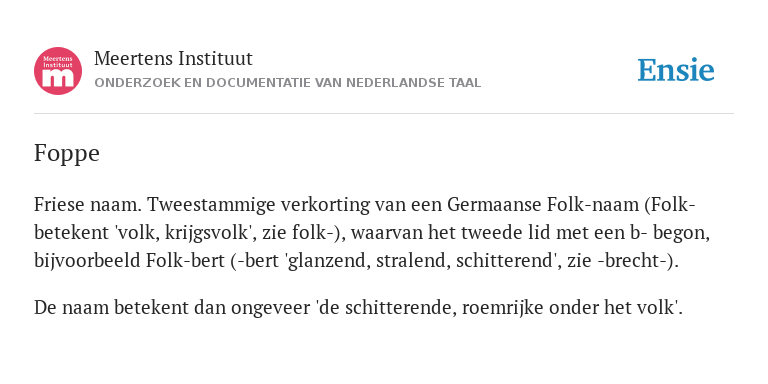Screen dimensions: 768x384
Task: Click the example name Folk-bert
Action: (x=186, y=261)
